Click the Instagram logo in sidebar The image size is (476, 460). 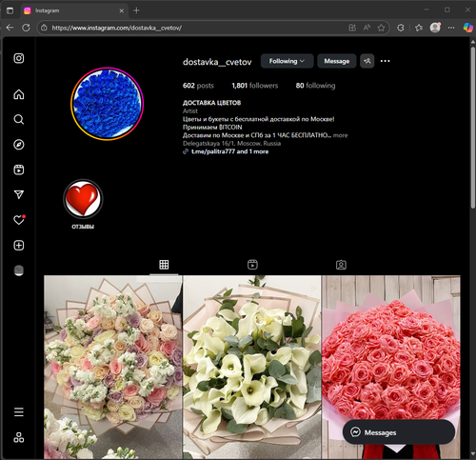pos(19,58)
